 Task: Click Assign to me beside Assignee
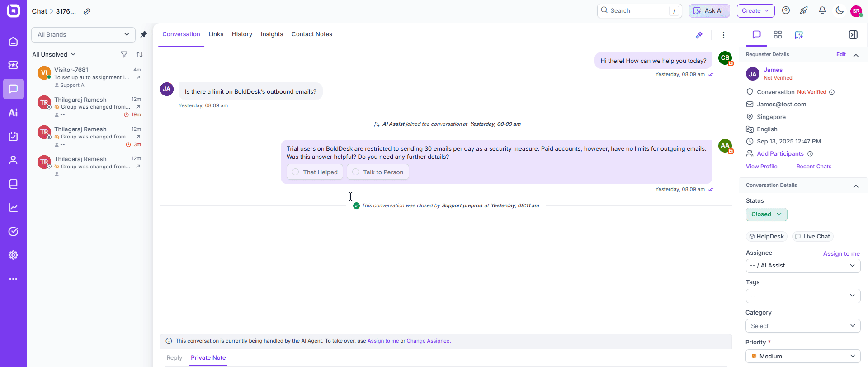pyautogui.click(x=841, y=254)
